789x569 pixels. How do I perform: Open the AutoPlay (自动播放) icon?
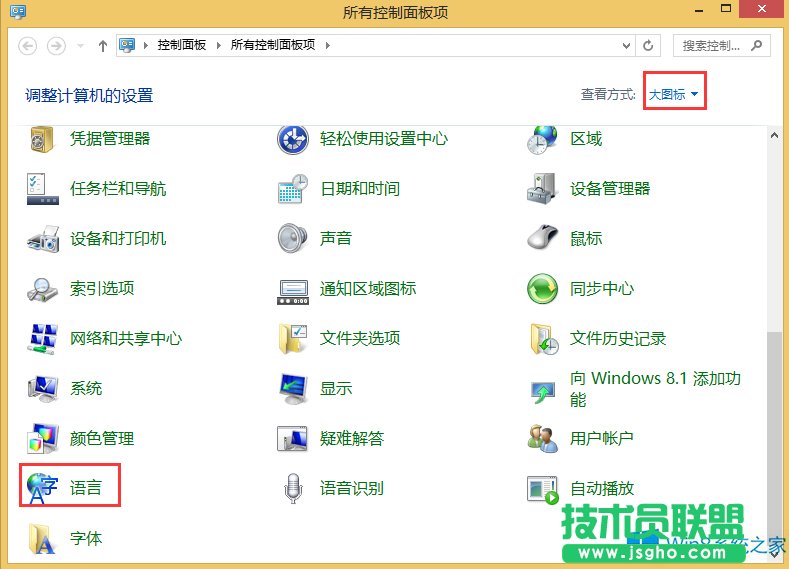coord(543,490)
